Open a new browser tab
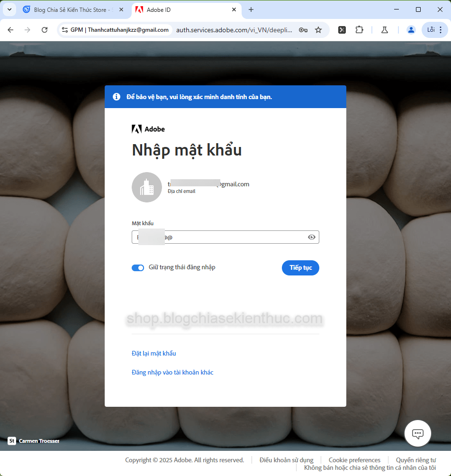The width and height of the screenshot is (451, 476). tap(251, 9)
